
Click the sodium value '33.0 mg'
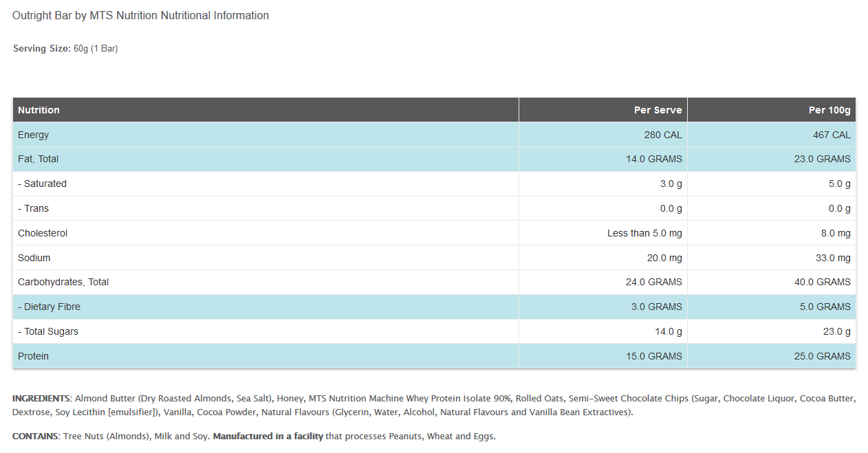pyautogui.click(x=833, y=258)
